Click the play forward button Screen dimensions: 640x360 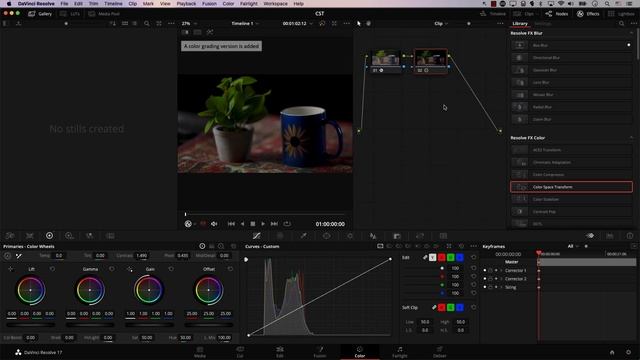(x=263, y=224)
